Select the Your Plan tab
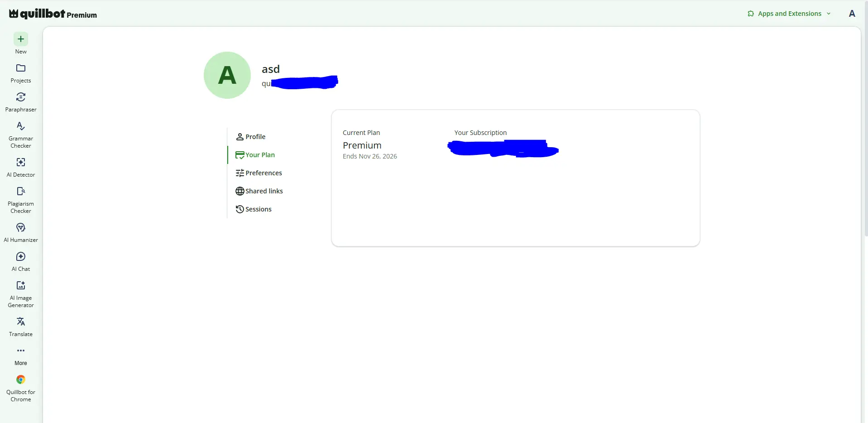The image size is (868, 423). pyautogui.click(x=255, y=155)
